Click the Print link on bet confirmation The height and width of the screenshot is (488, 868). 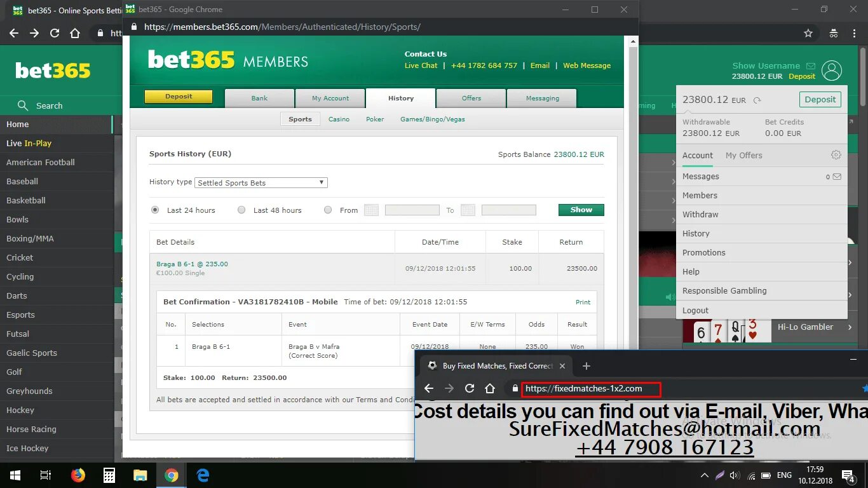click(x=583, y=302)
